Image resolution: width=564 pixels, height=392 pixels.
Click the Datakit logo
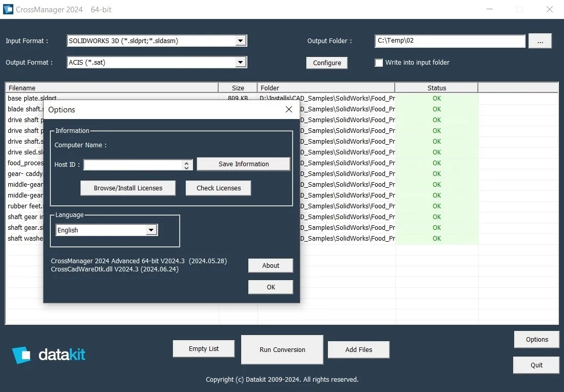click(x=49, y=355)
